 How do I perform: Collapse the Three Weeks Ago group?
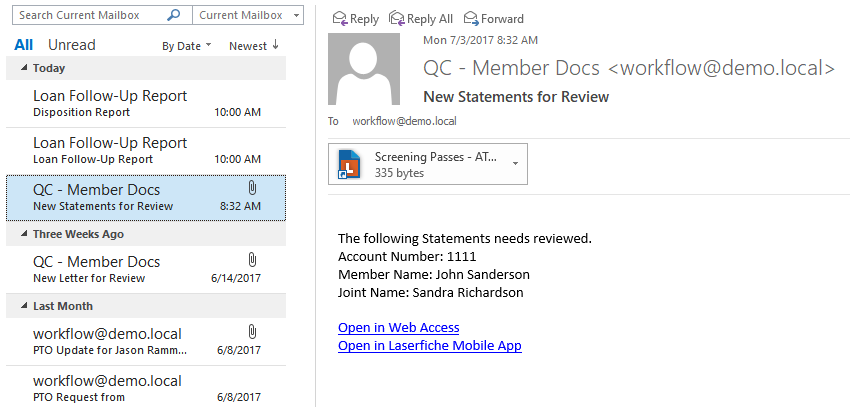click(24, 234)
